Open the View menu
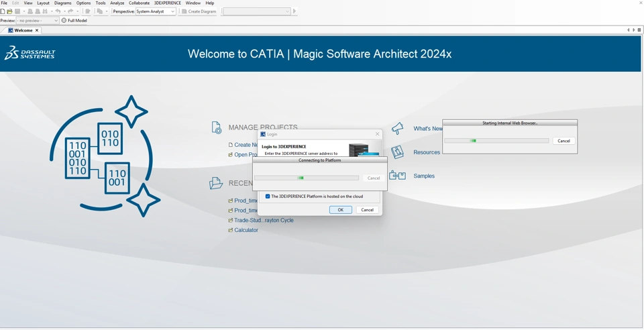The image size is (644, 330). pos(28,3)
